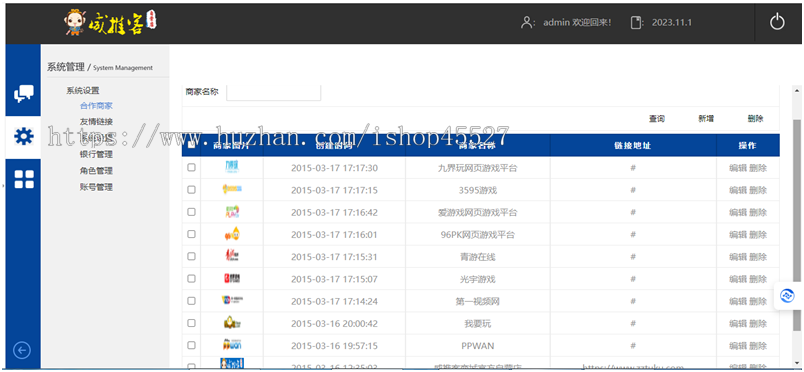This screenshot has width=804, height=372.
Task: Expand the 系统设置 tree section
Action: point(83,90)
